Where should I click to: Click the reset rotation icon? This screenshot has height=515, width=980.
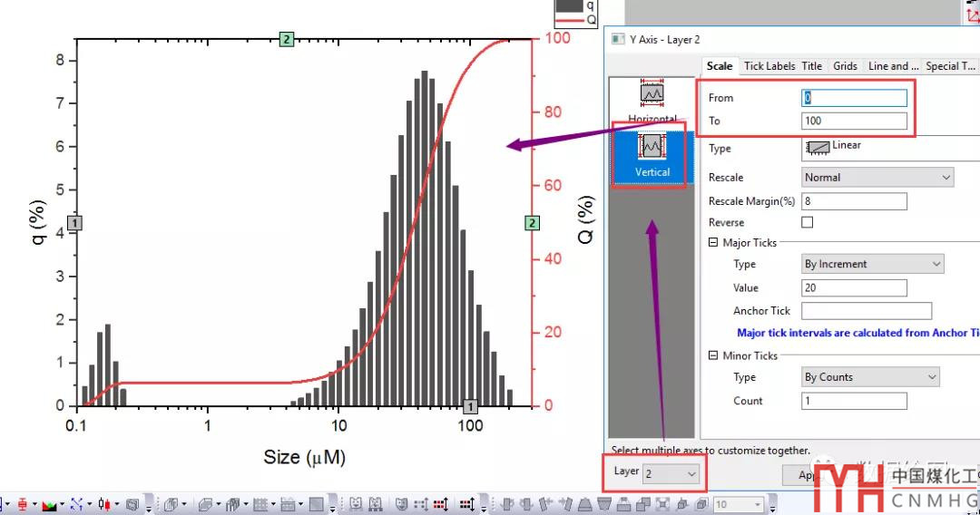click(682, 504)
